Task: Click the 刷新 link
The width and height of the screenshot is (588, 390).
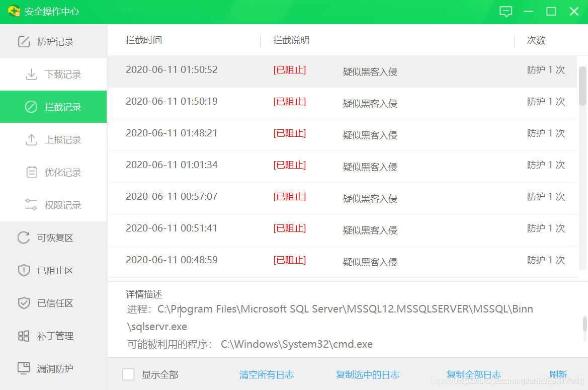Action: tap(558, 374)
